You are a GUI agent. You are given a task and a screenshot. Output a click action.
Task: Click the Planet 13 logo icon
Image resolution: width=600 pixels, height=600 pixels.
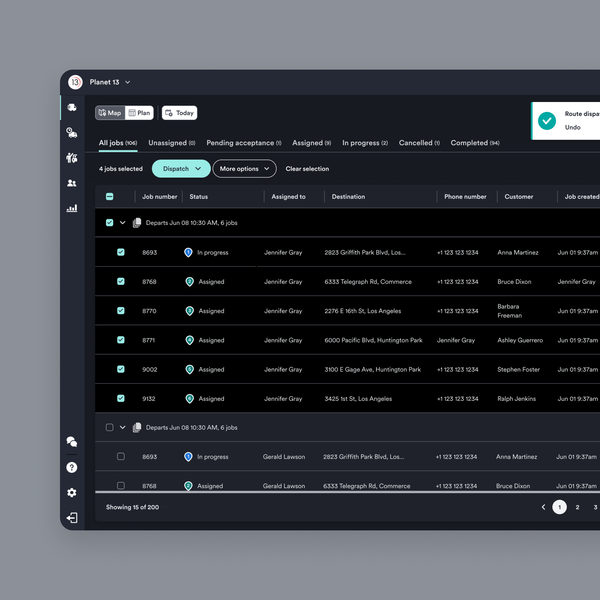75,82
